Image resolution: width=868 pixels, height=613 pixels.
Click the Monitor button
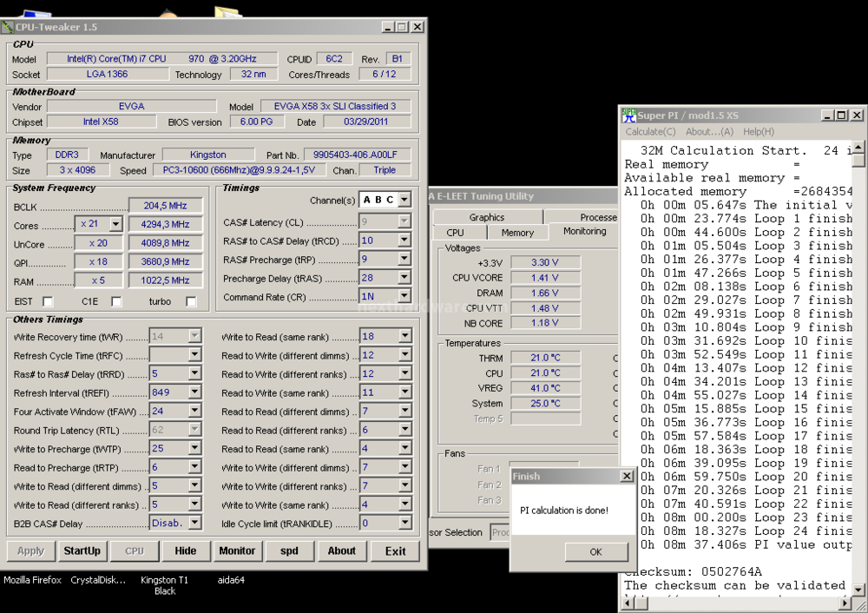tap(237, 551)
